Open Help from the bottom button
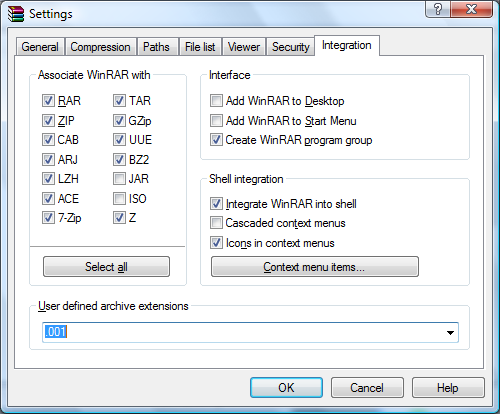The image size is (500, 414). tap(448, 388)
